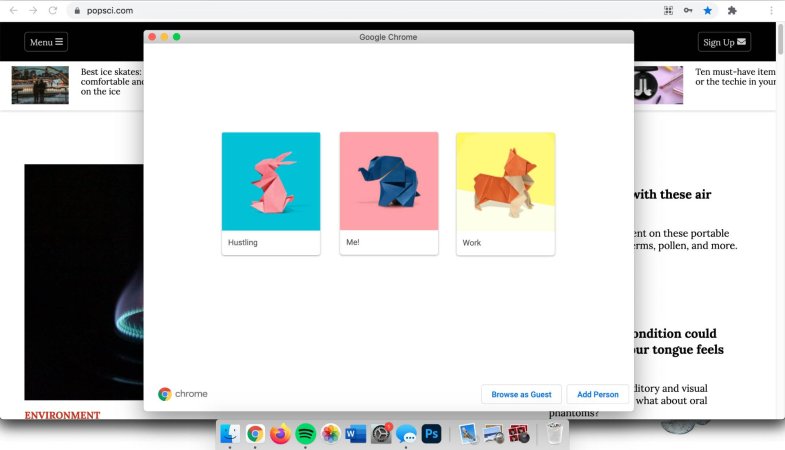785x450 pixels.
Task: Launch Spotify from the dock
Action: pyautogui.click(x=306, y=434)
